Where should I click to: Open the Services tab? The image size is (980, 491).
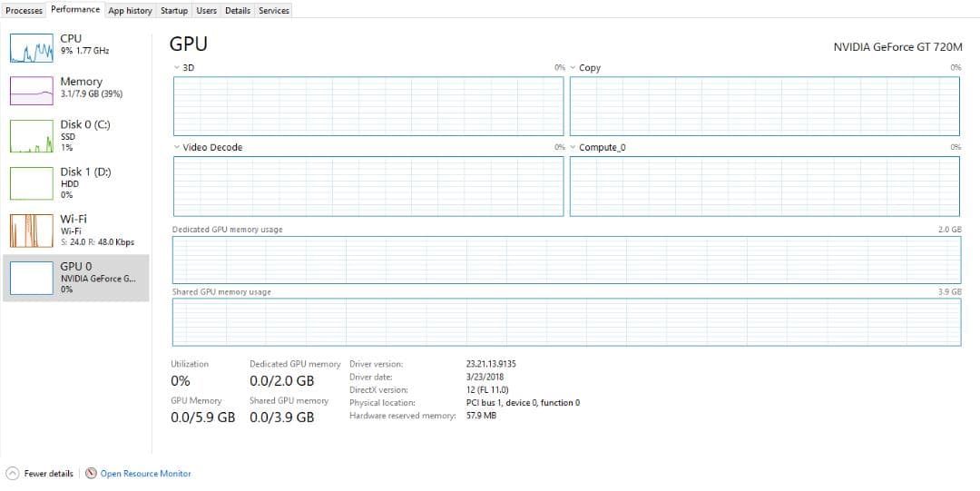273,11
